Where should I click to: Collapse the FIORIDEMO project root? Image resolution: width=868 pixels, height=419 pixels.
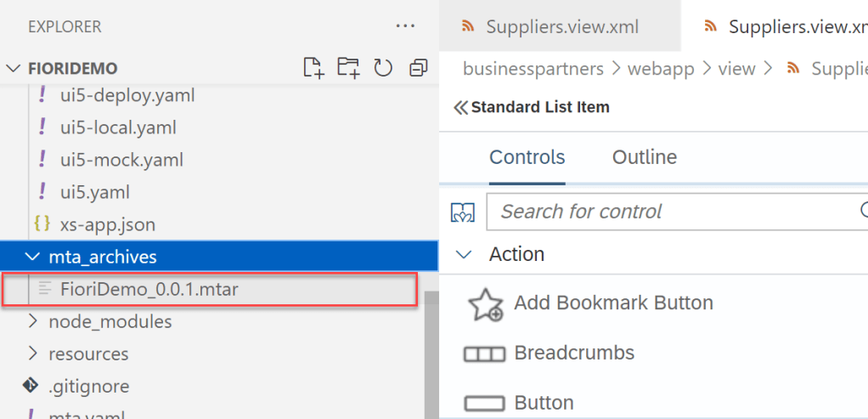[13, 68]
